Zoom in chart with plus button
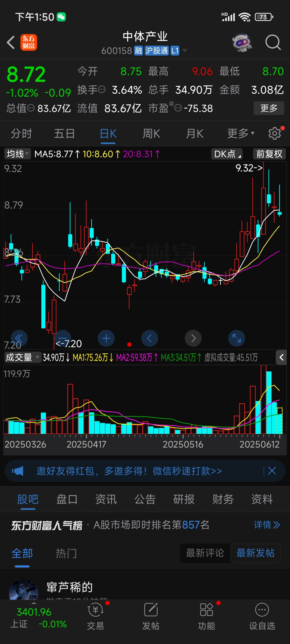 click(106, 338)
